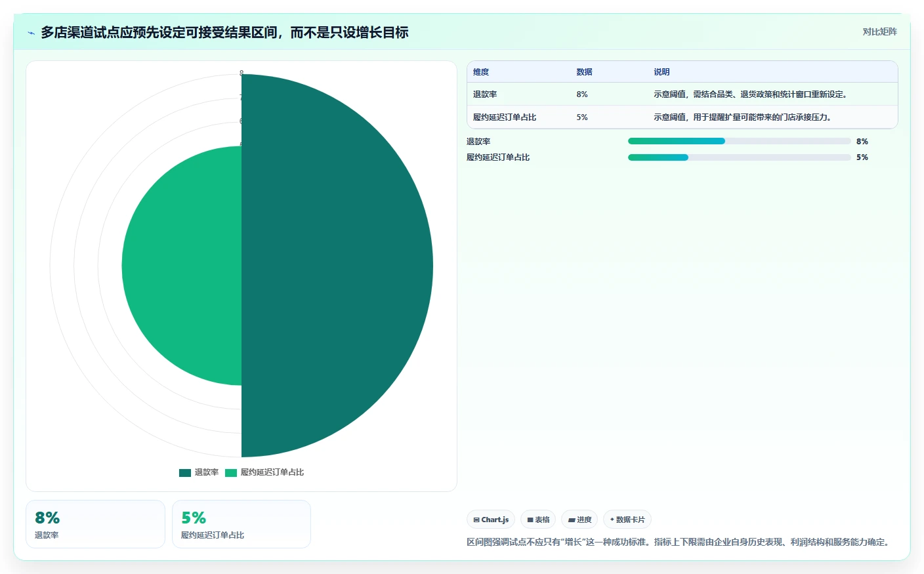The height and width of the screenshot is (574, 924).
Task: Click the axis tick label 8 on chart
Action: pos(241,73)
